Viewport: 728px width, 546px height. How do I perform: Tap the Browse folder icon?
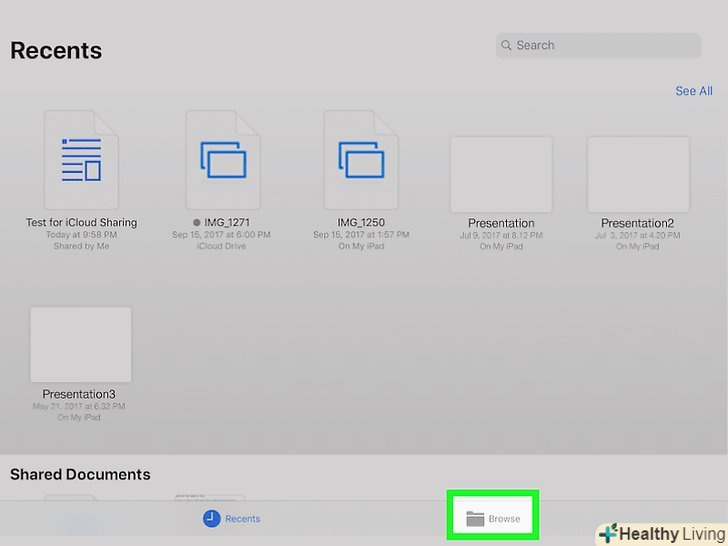point(475,519)
